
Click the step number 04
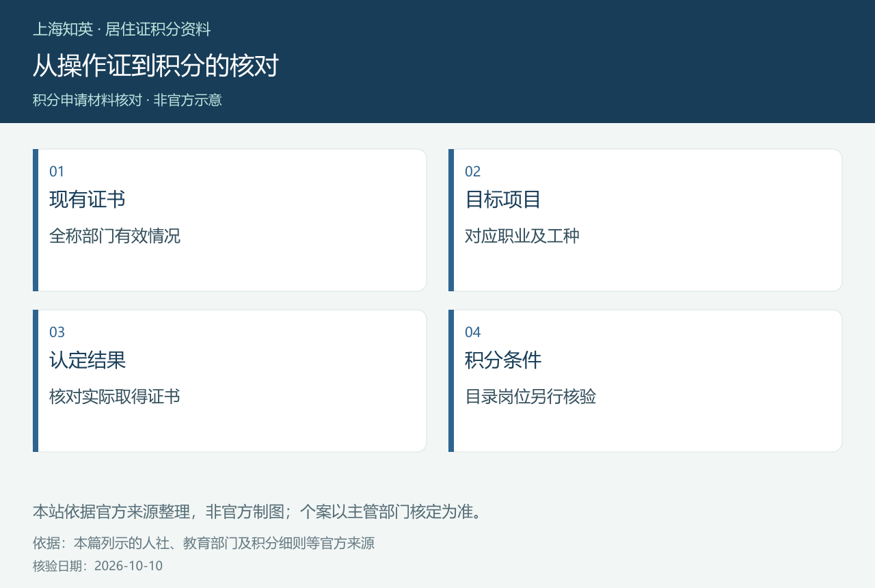coord(473,332)
